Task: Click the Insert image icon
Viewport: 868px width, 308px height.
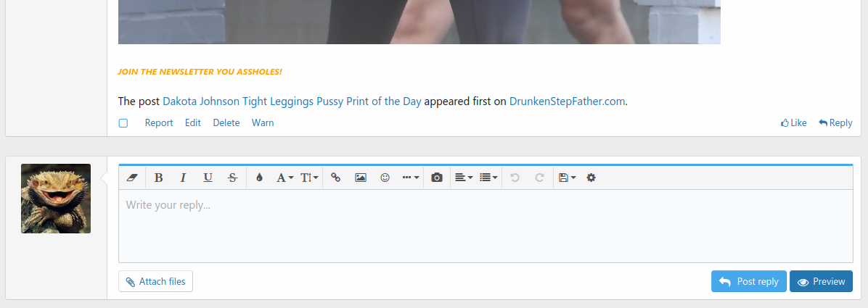Action: pyautogui.click(x=360, y=178)
